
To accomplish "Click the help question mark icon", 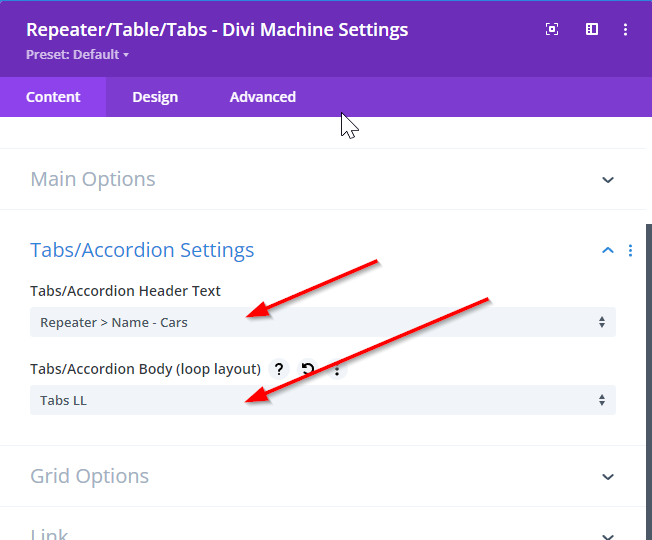I will click(x=279, y=370).
